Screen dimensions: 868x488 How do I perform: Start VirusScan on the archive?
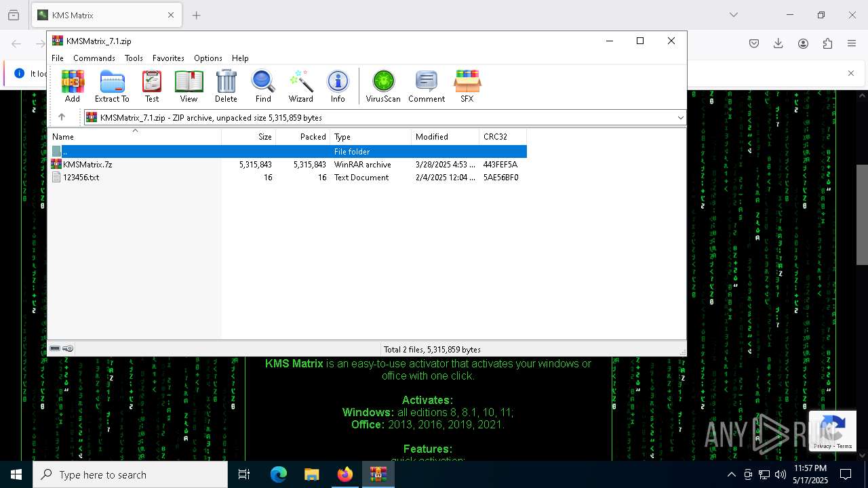383,86
